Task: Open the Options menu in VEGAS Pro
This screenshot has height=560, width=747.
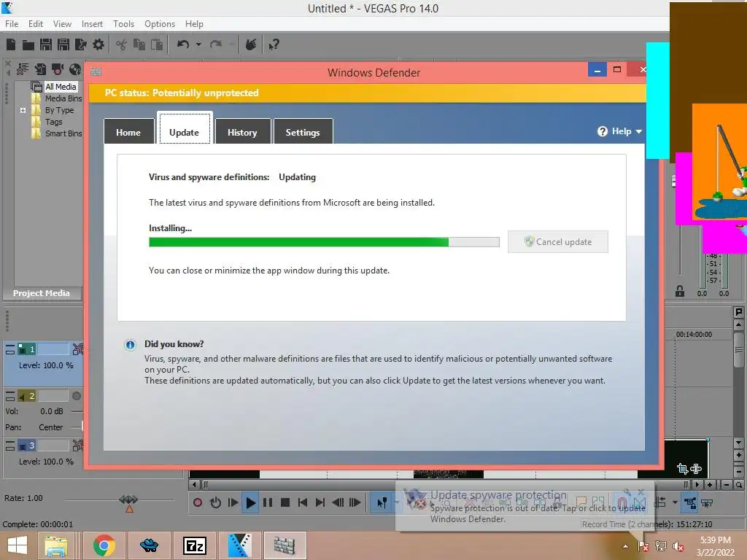Action: (x=160, y=24)
